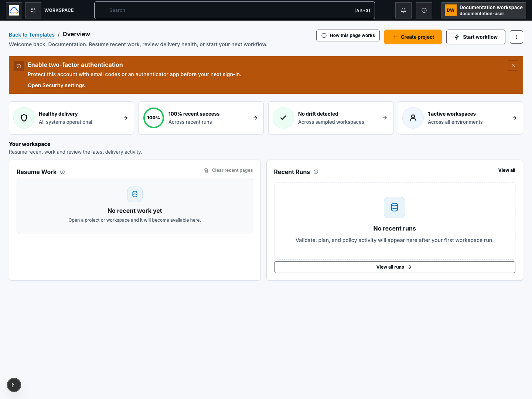The height and width of the screenshot is (399, 532).
Task: Click the Your workspace heading
Action: 30,144
